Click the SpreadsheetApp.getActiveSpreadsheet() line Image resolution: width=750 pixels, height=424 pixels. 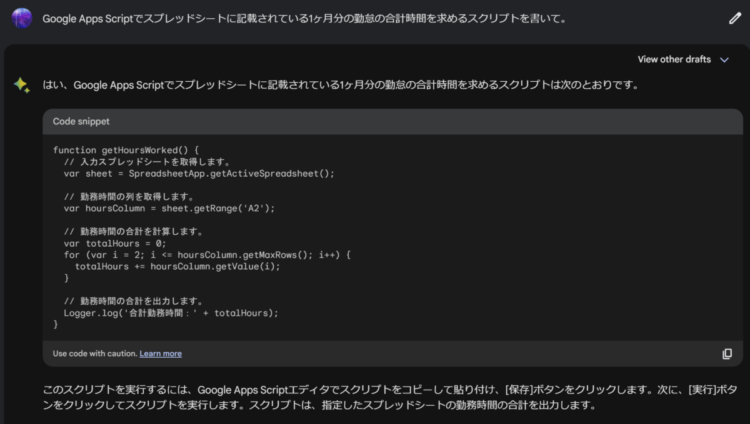tap(199, 174)
